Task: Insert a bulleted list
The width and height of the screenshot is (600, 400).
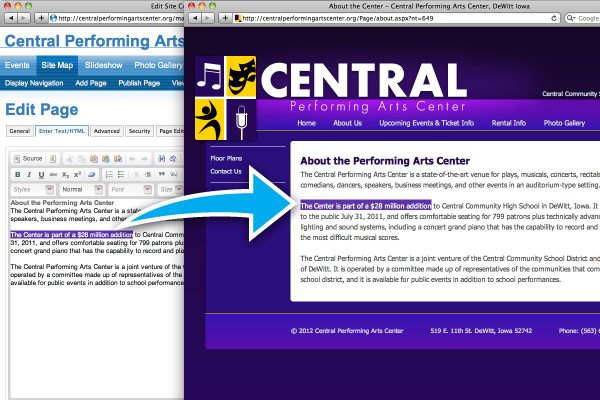Action: click(121, 175)
